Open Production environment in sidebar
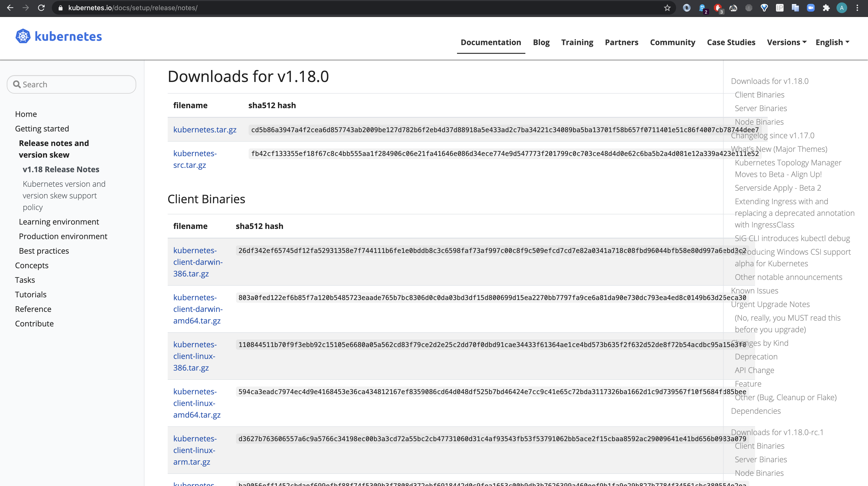The width and height of the screenshot is (868, 486). click(63, 236)
